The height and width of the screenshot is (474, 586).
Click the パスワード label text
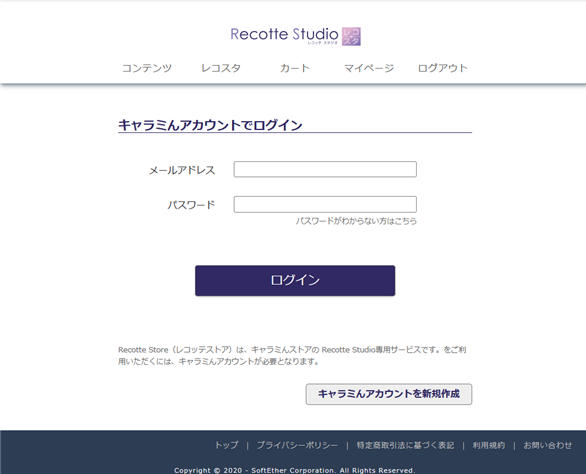[x=191, y=205]
